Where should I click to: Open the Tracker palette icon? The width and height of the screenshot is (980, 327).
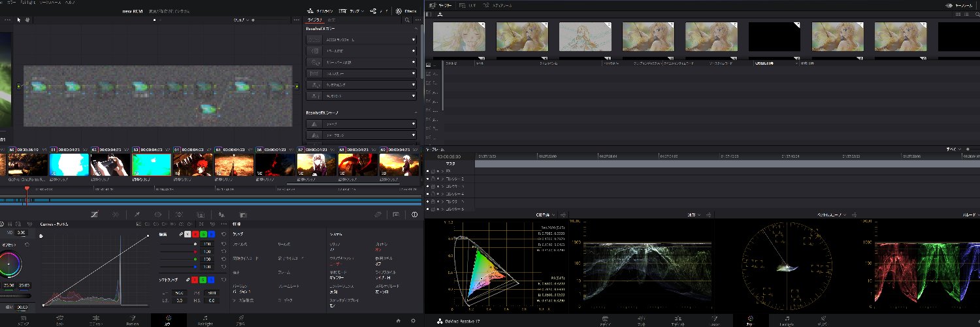click(x=179, y=214)
